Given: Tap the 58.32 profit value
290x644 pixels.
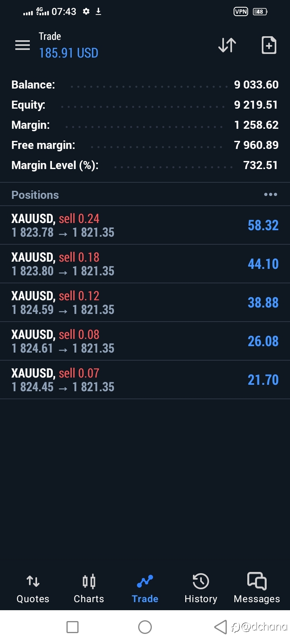Looking at the screenshot, I should click(x=263, y=225).
